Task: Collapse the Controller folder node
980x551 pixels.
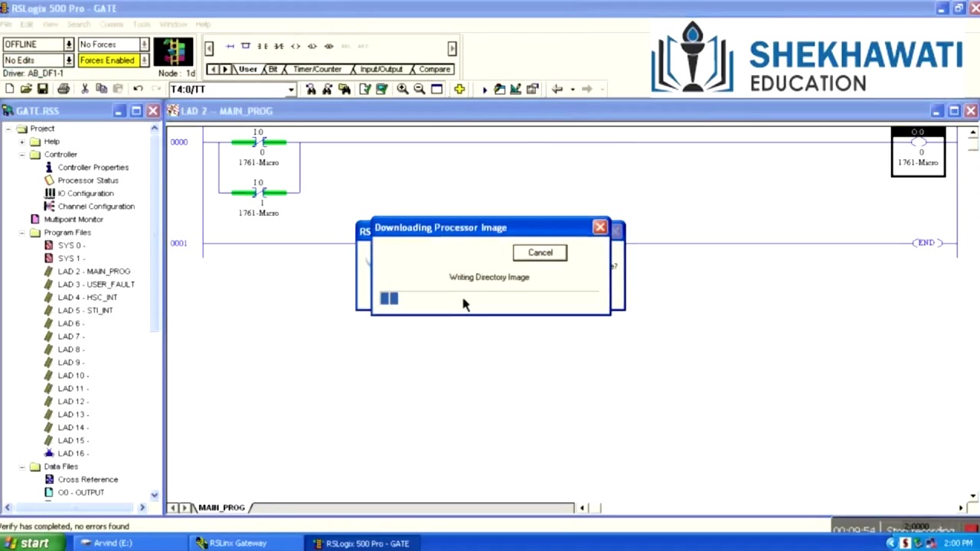Action: [22, 155]
